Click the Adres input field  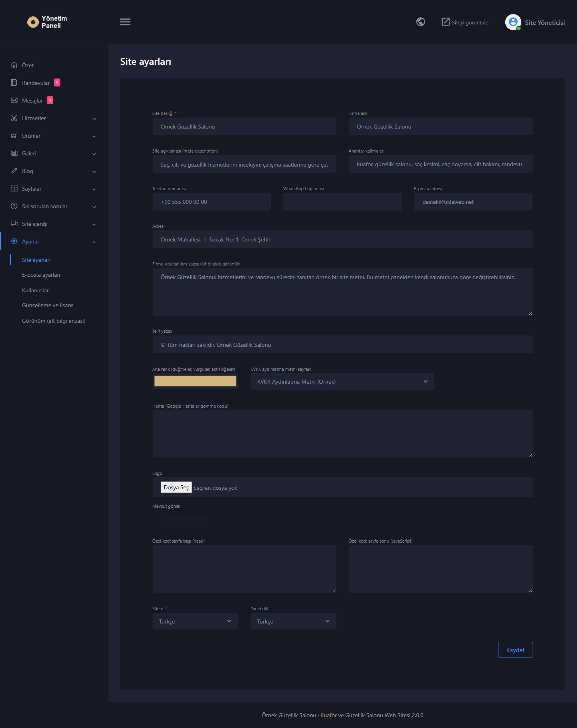coord(343,239)
